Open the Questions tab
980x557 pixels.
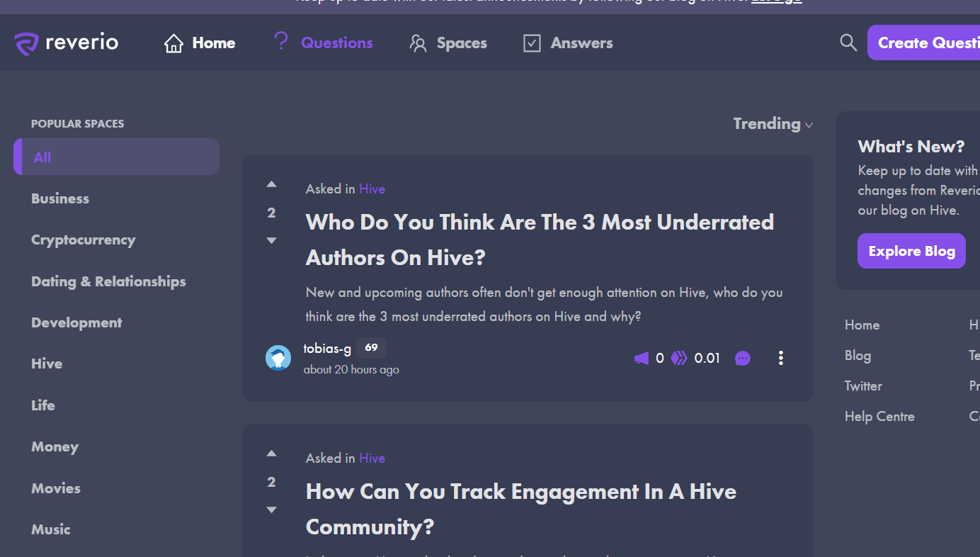(324, 43)
